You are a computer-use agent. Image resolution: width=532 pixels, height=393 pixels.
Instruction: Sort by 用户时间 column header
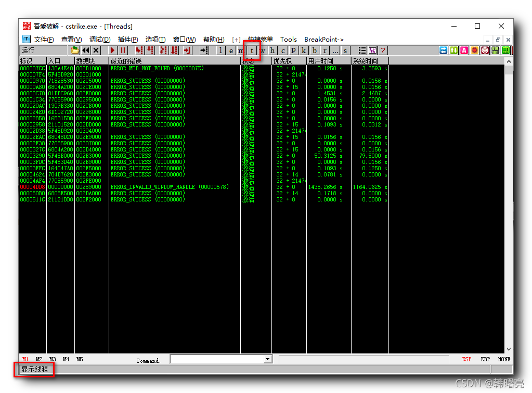pos(329,61)
